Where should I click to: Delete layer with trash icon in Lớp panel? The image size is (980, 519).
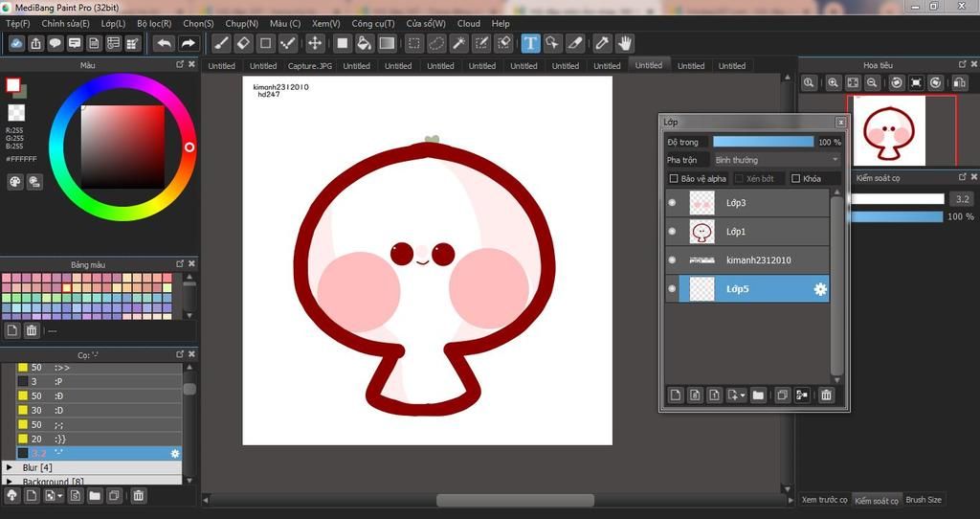pyautogui.click(x=826, y=395)
